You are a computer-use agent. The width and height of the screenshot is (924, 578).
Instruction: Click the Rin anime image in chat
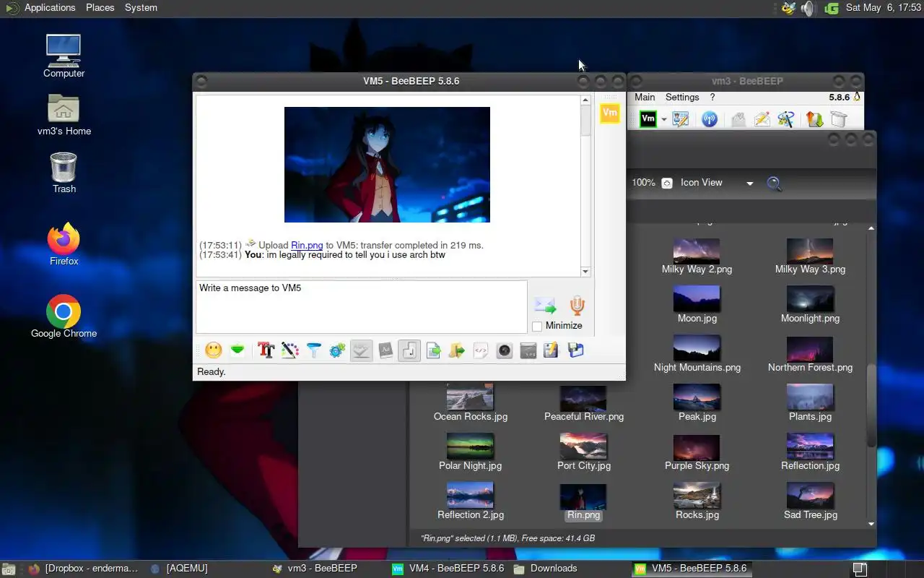coord(387,165)
